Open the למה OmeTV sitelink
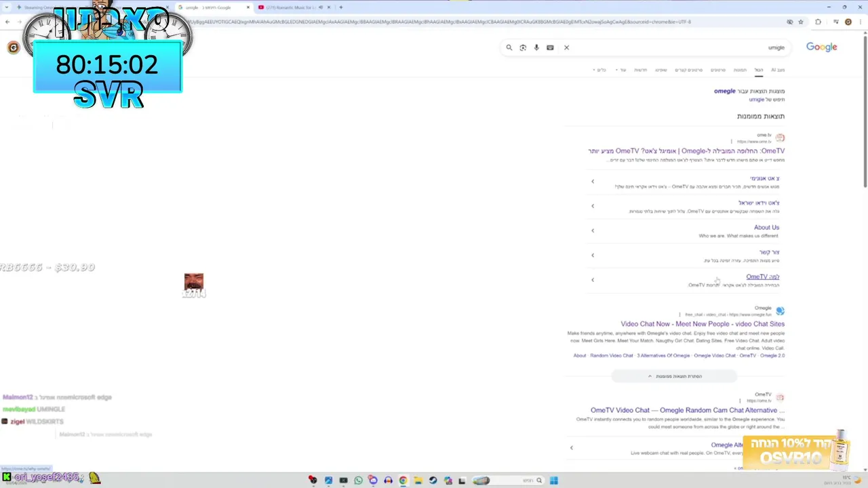The height and width of the screenshot is (488, 868). click(762, 277)
